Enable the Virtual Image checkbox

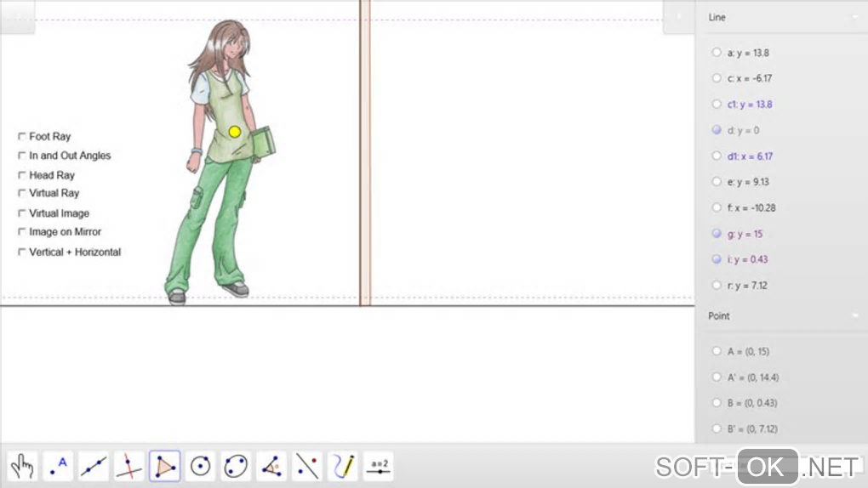(x=22, y=213)
